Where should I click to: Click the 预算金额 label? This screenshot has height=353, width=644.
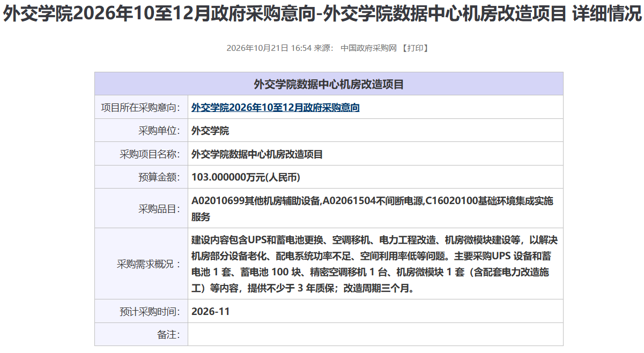tap(159, 177)
